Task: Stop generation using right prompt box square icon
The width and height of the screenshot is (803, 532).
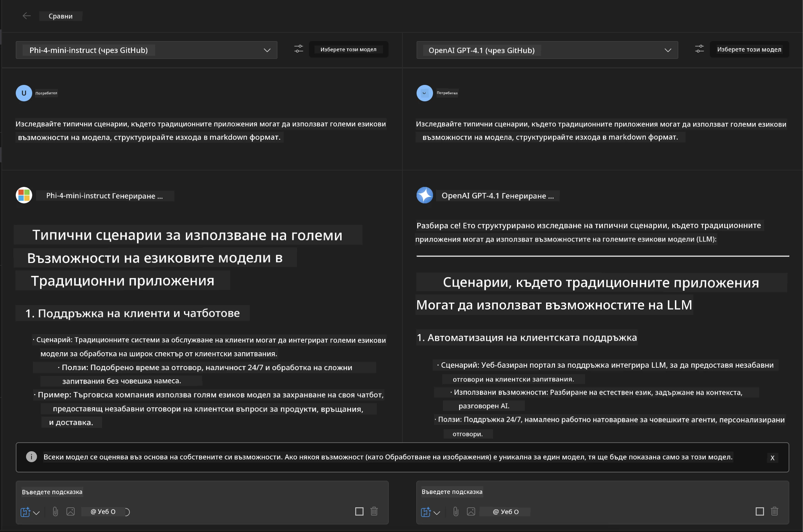Action: (759, 511)
